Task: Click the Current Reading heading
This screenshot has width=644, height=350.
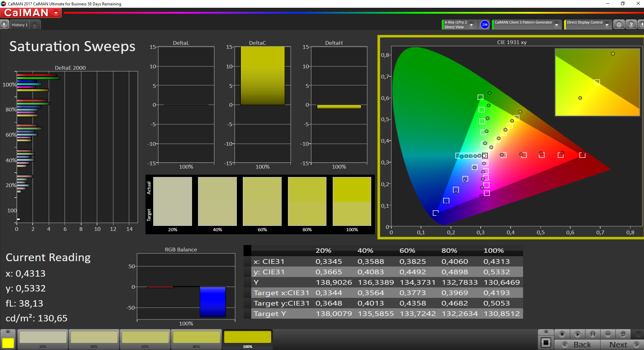Action: click(x=48, y=257)
